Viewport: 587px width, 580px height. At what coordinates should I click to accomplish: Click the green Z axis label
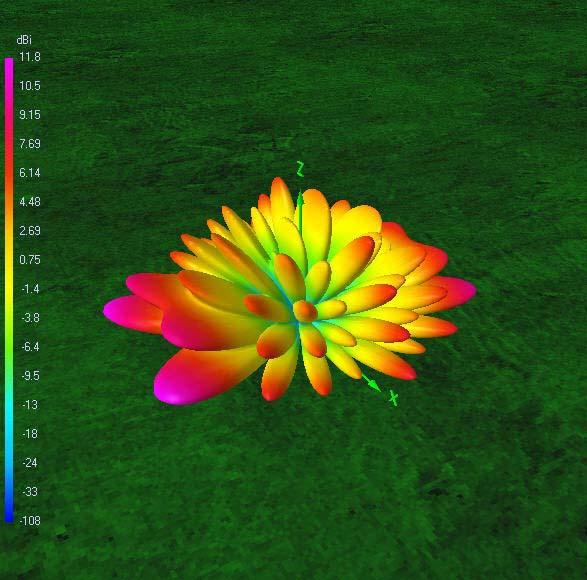[x=300, y=168]
